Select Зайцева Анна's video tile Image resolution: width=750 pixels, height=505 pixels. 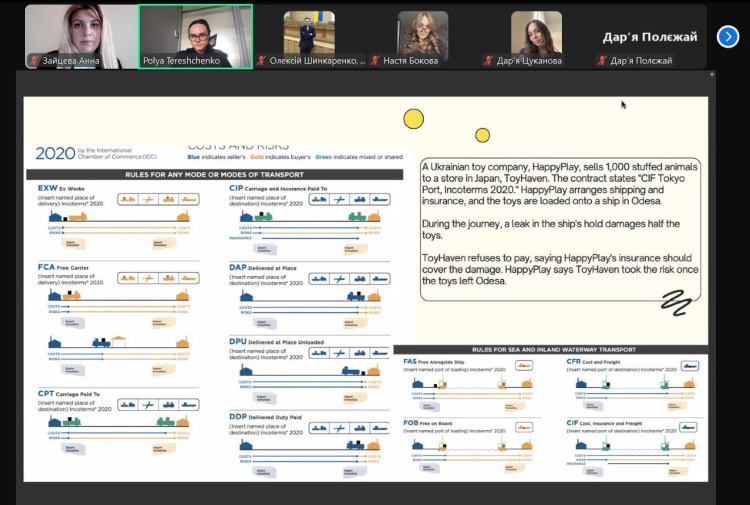point(81,37)
